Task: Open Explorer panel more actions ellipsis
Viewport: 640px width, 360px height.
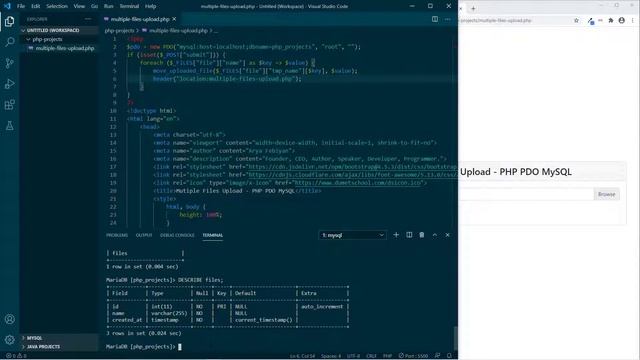Action: coord(88,19)
